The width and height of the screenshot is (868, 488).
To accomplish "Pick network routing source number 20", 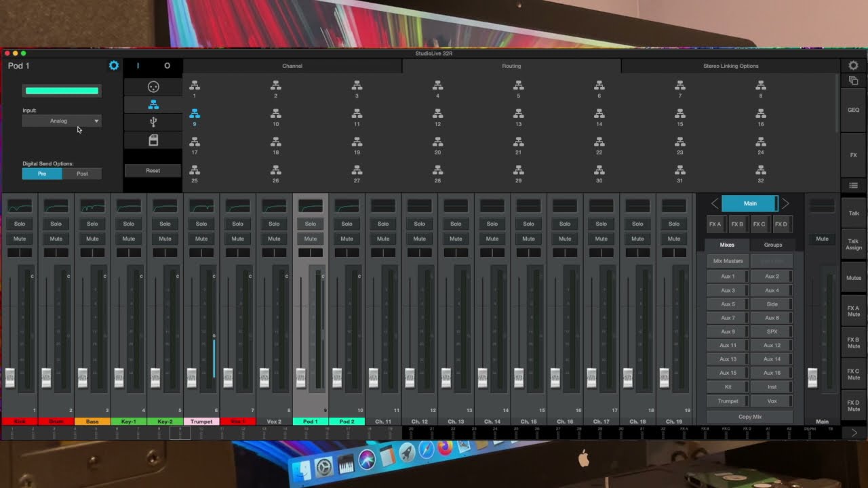I will (437, 146).
